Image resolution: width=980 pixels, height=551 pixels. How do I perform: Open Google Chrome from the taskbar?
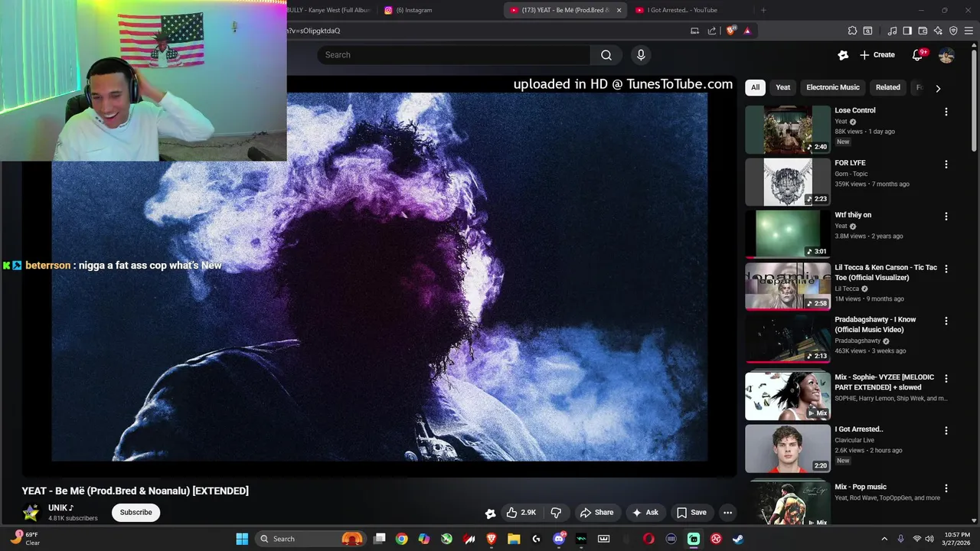[401, 539]
